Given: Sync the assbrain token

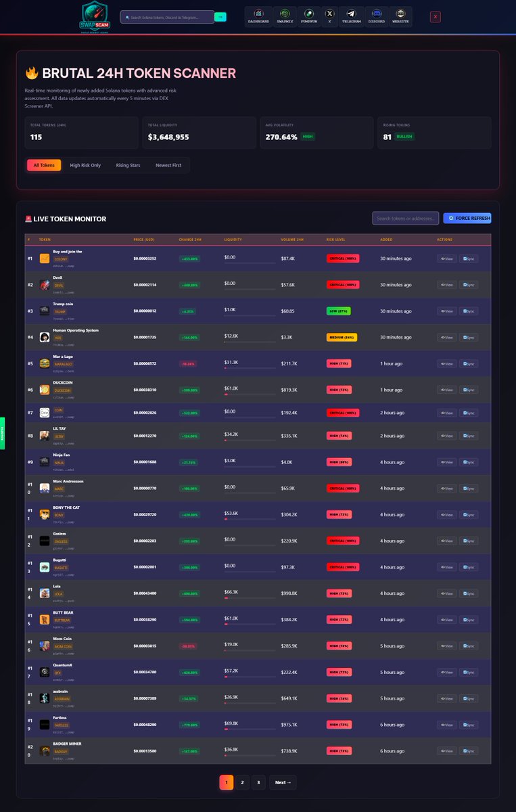Looking at the screenshot, I should click(469, 698).
